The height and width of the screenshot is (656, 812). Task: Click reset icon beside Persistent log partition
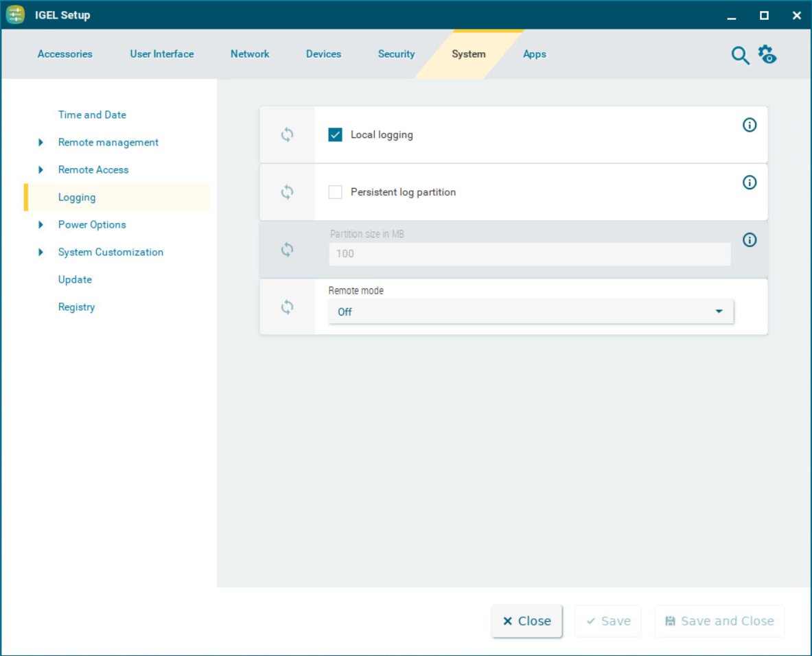click(287, 193)
